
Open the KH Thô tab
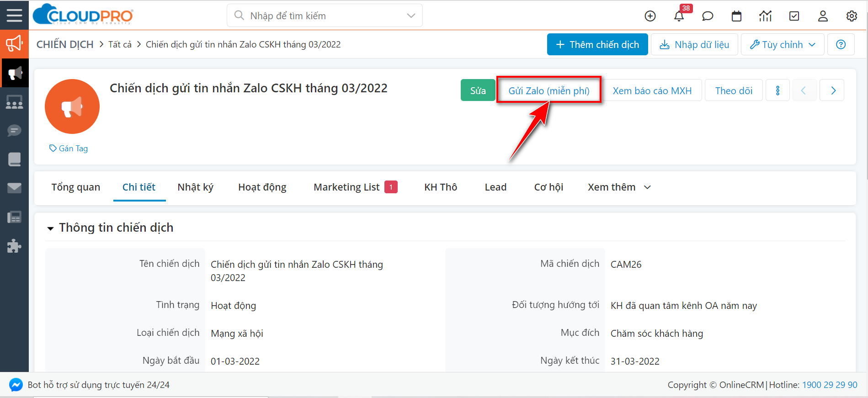tap(441, 187)
